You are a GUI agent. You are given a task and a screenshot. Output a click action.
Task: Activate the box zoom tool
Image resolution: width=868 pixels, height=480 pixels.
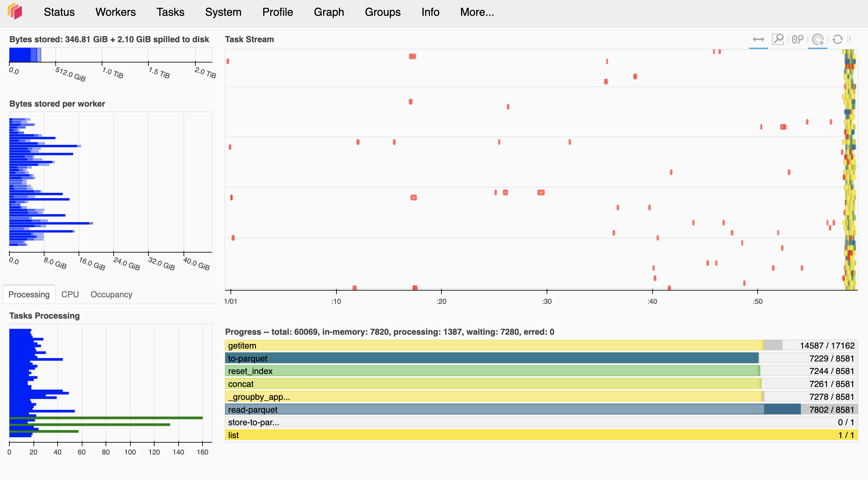pyautogui.click(x=778, y=40)
